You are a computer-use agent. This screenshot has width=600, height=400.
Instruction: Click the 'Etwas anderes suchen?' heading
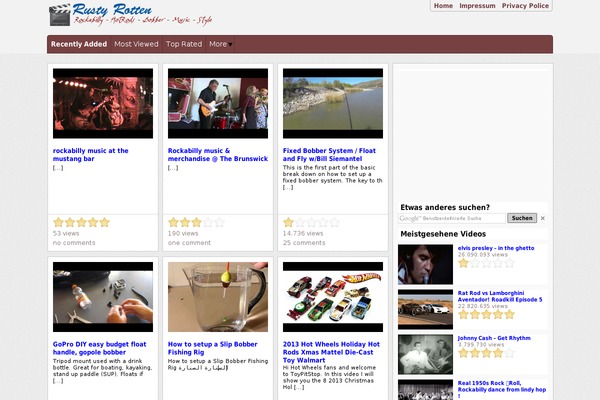(x=445, y=207)
